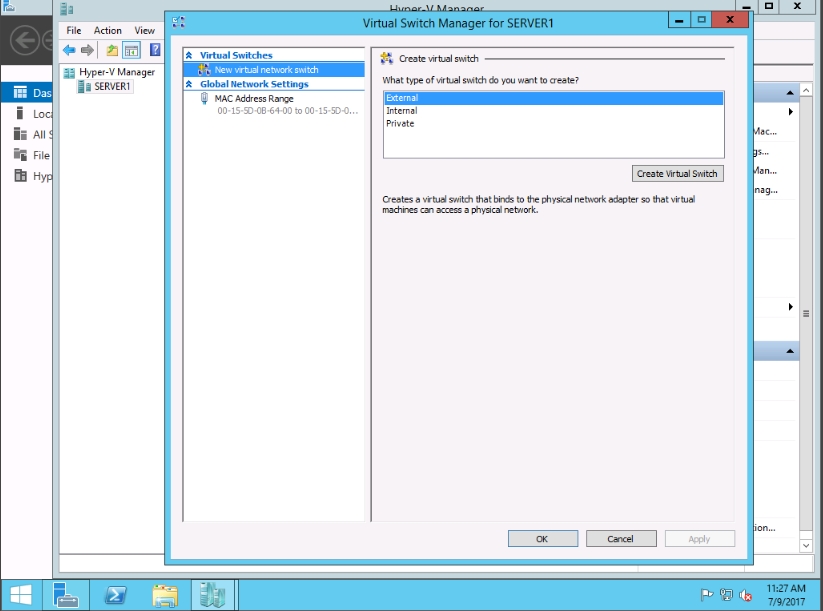Click the Up One Level folder icon
The image size is (823, 611).
(112, 50)
